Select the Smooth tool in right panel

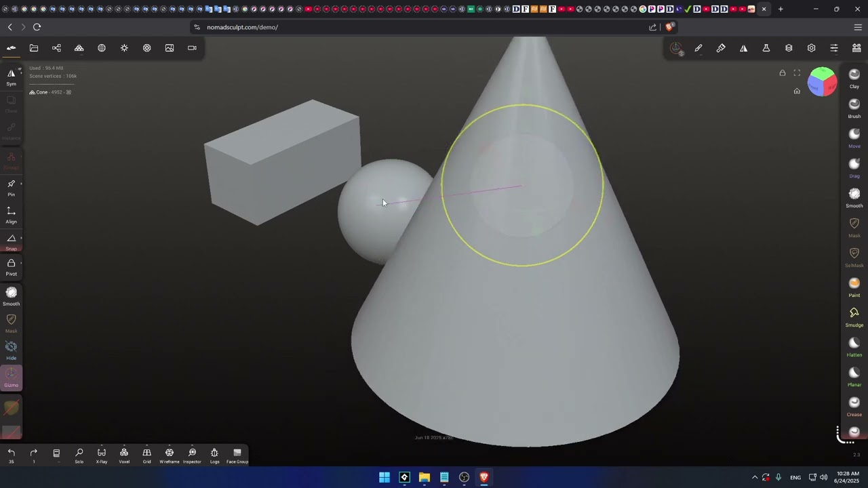854,197
